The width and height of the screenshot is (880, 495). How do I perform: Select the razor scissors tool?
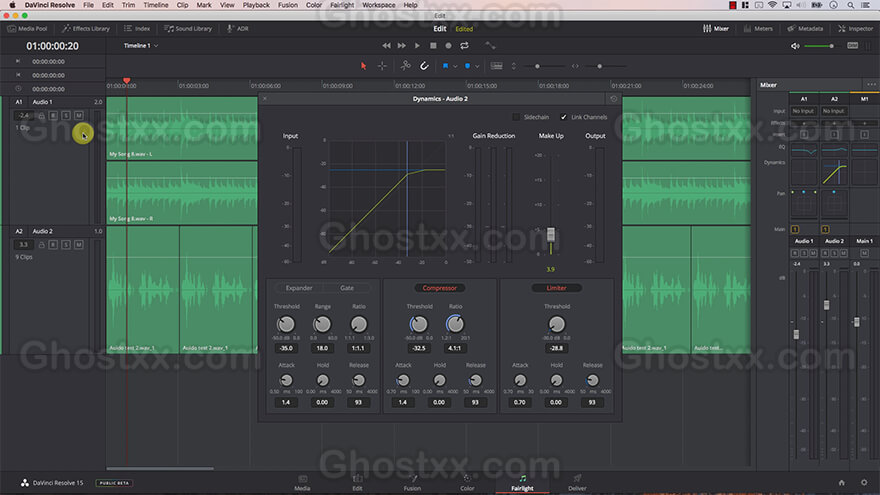coord(405,66)
